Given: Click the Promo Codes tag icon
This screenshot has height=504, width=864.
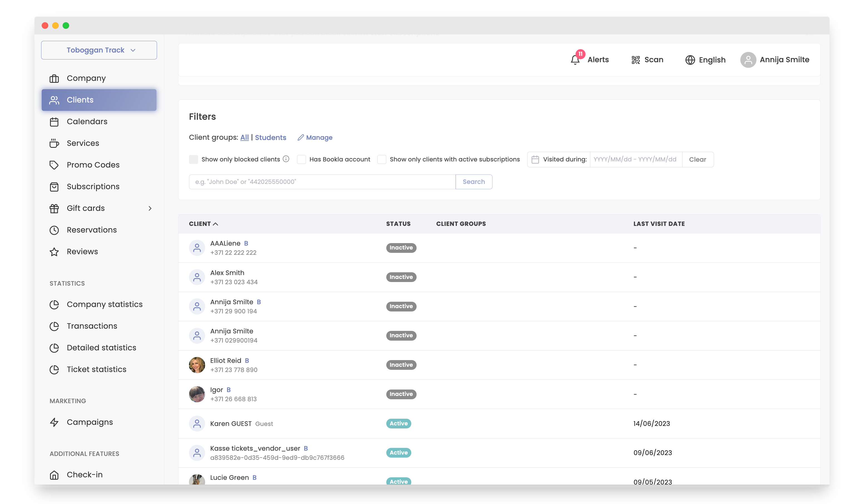Looking at the screenshot, I should click(54, 165).
